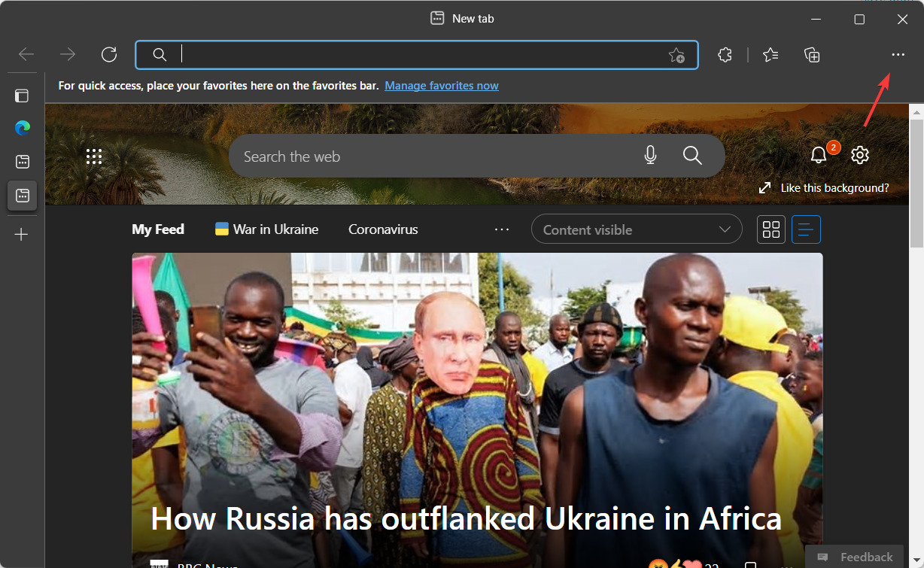Click the scrollbar up arrow
Screen dimensions: 924x568
[916, 111]
